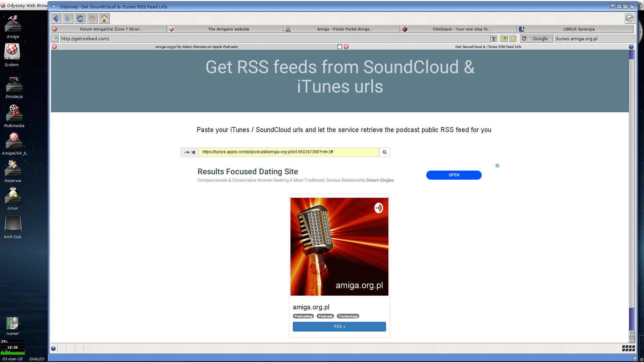Switch to Get SoundCloud & iTunes RSS tab
This screenshot has width=644, height=362.
488,47
